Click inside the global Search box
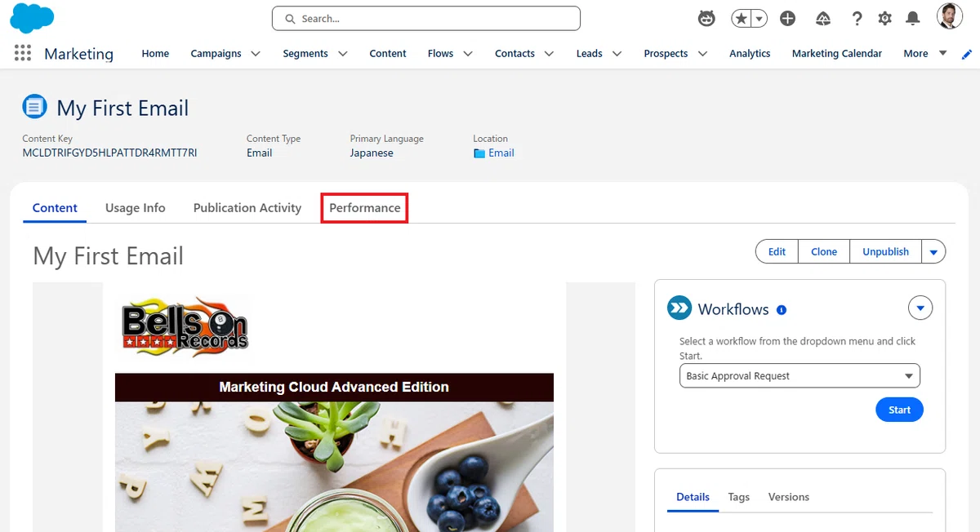This screenshot has width=980, height=532. [x=426, y=18]
